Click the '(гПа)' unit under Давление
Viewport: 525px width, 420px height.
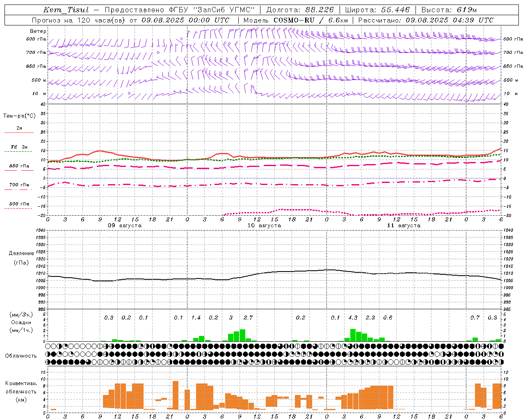(x=21, y=262)
